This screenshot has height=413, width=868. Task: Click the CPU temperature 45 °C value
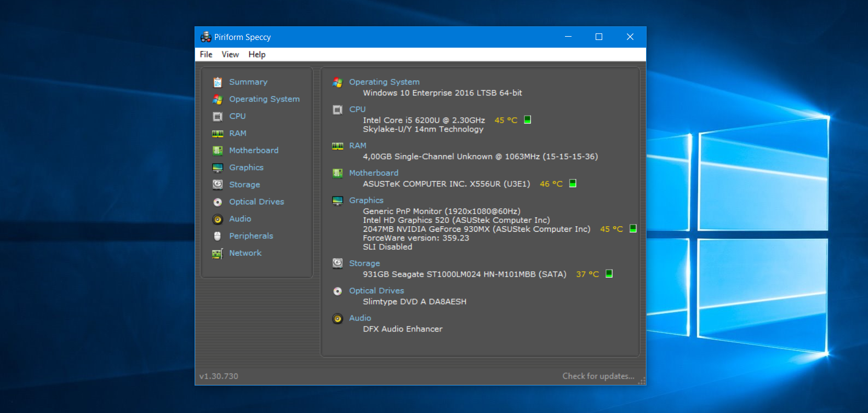[x=506, y=121]
